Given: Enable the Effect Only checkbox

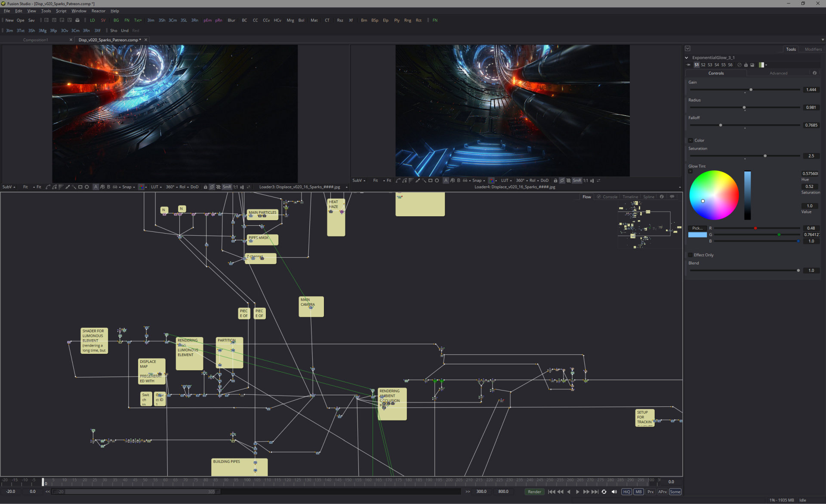Looking at the screenshot, I should click(x=690, y=255).
